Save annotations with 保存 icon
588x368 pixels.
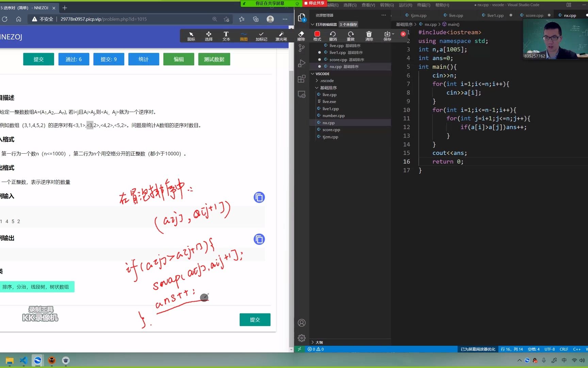pos(387,36)
